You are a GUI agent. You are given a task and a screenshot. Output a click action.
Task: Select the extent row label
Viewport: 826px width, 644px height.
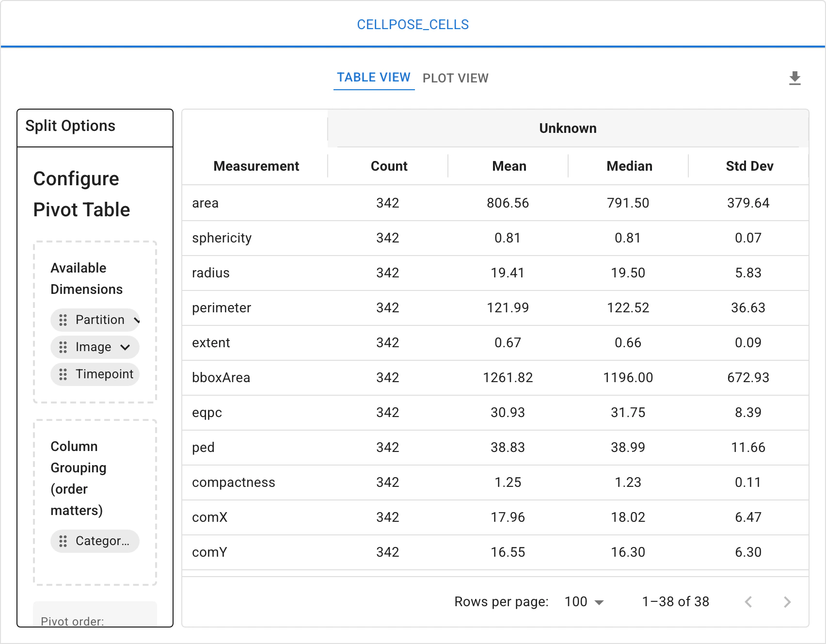click(x=211, y=343)
